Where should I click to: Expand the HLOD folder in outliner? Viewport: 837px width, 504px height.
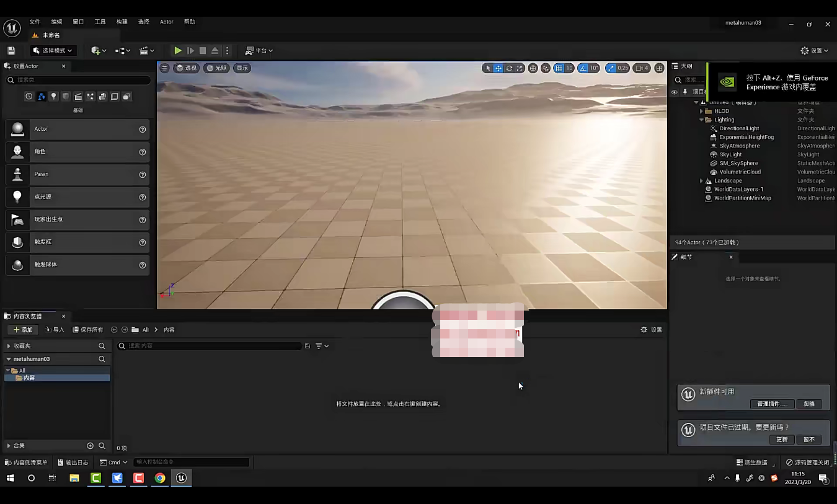(x=701, y=112)
